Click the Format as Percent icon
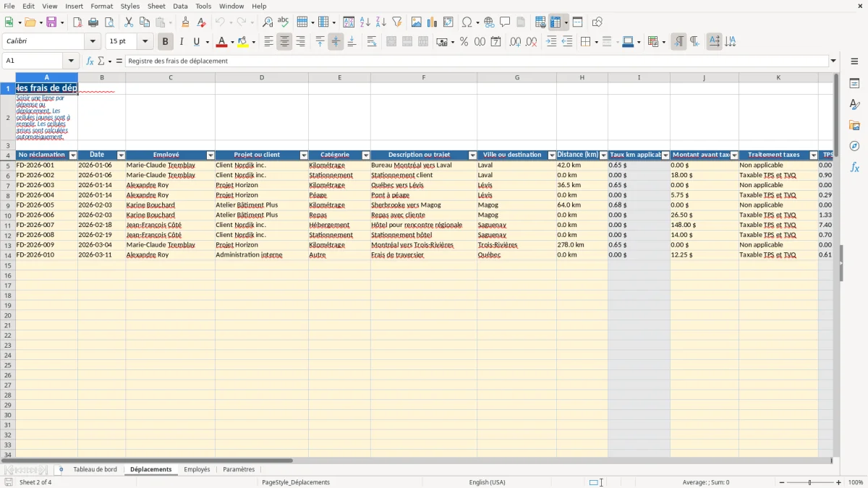The image size is (868, 488). pos(464,42)
